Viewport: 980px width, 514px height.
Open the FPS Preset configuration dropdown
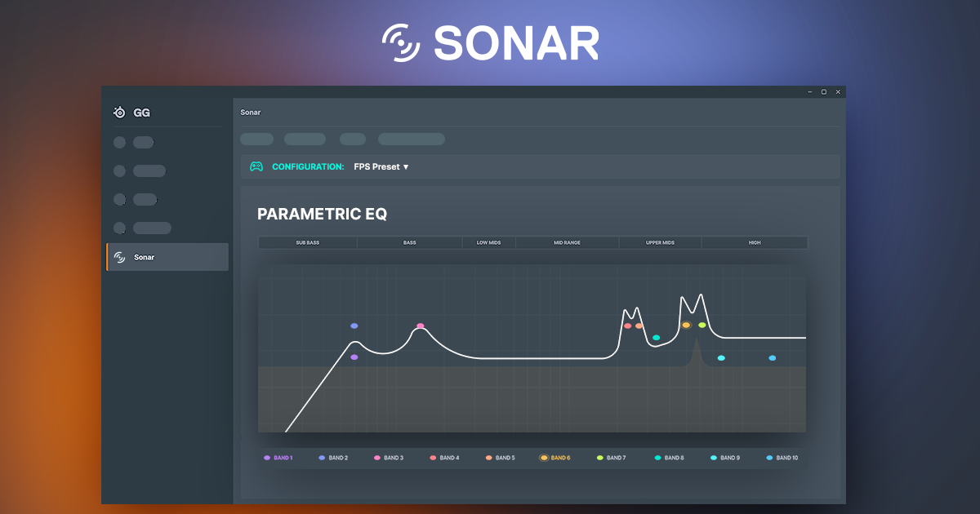pyautogui.click(x=381, y=166)
